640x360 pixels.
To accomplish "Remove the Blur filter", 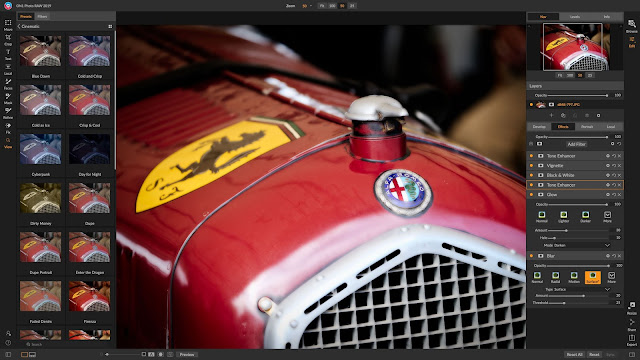I will [620, 256].
